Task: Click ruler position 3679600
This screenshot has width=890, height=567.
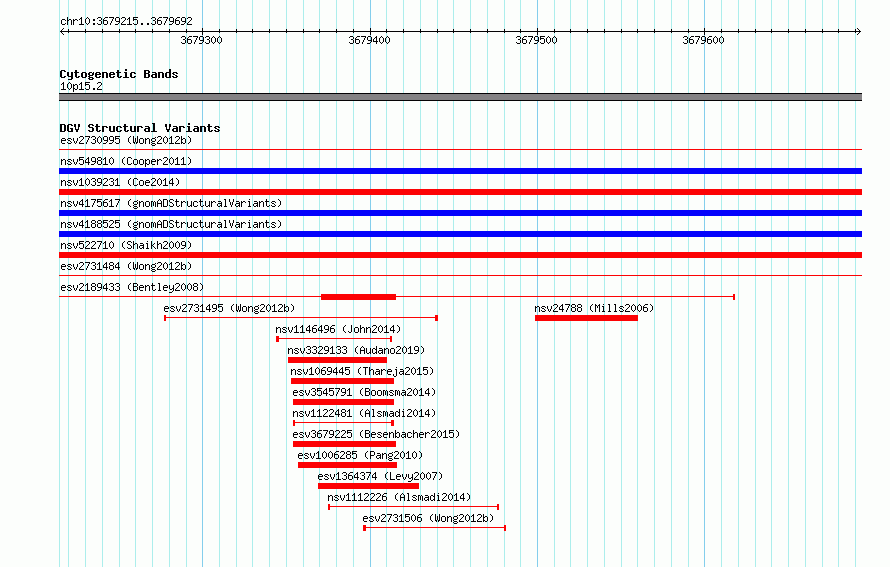Action: pyautogui.click(x=703, y=40)
